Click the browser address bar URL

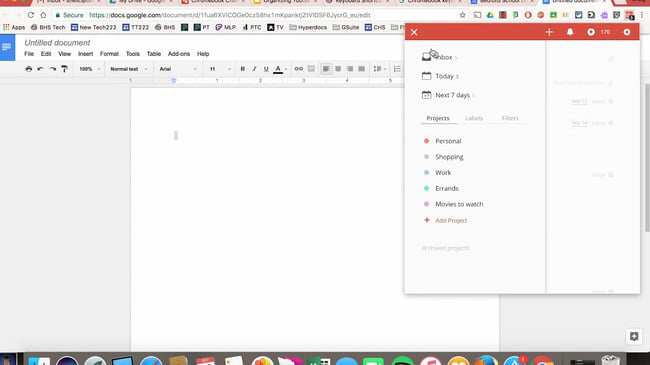(x=230, y=15)
